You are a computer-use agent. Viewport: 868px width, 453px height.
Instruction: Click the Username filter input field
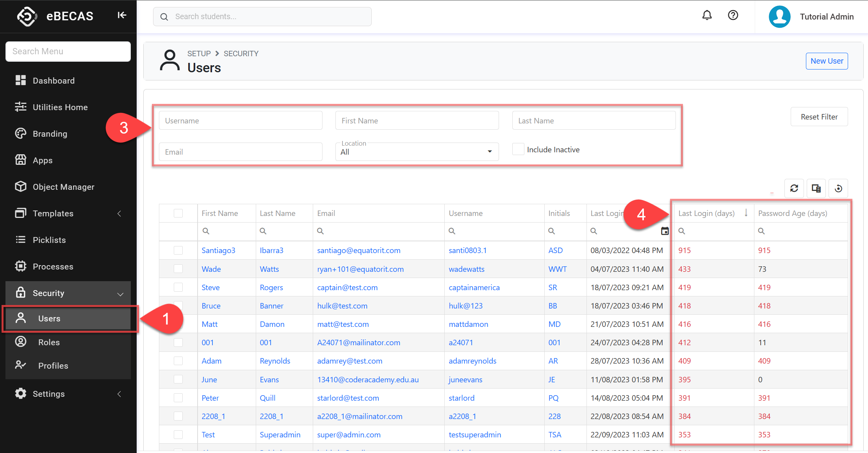point(241,121)
